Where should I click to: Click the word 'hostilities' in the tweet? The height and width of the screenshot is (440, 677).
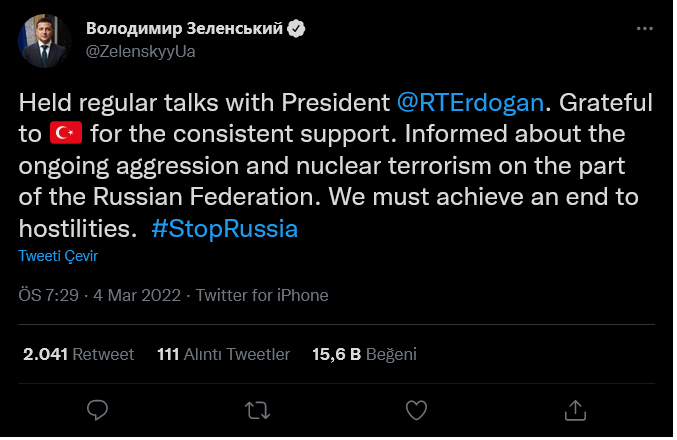coord(74,228)
